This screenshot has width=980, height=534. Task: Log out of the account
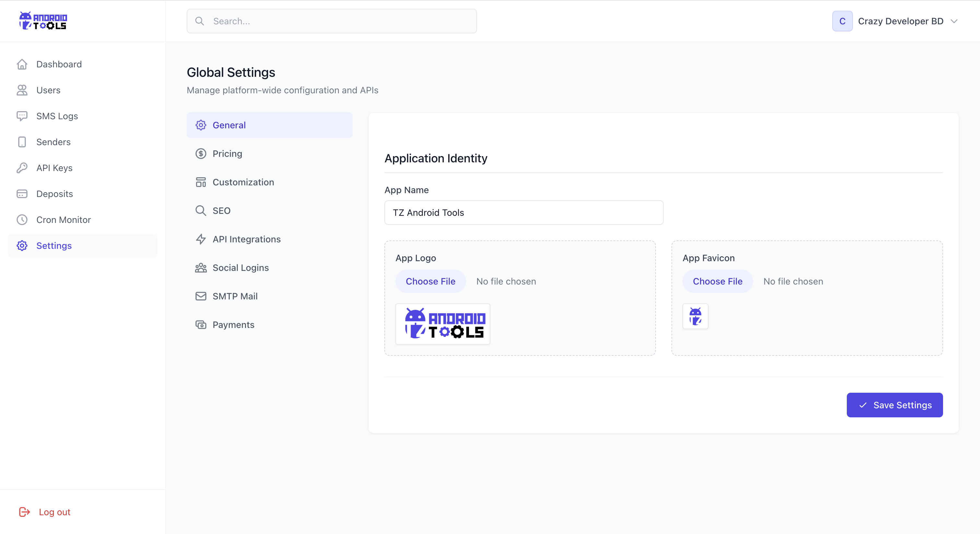[44, 512]
